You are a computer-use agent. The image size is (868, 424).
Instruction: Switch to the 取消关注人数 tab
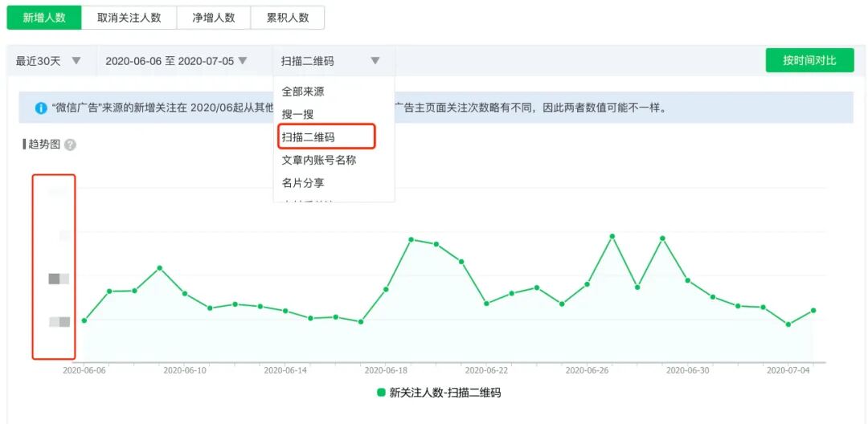pos(129,17)
